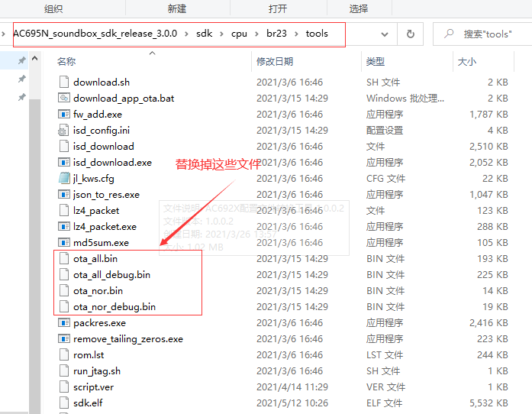
Task: Click the 2,416 KB size of packres.exe
Action: click(x=488, y=323)
